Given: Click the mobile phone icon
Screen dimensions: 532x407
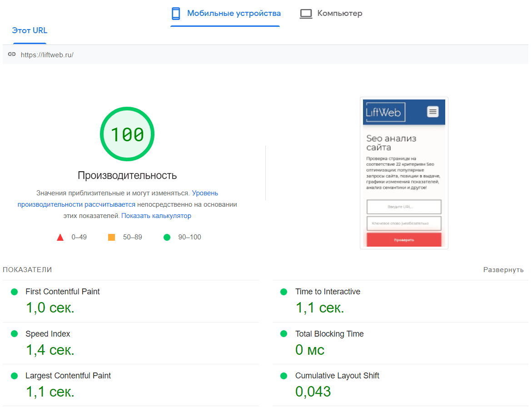Looking at the screenshot, I should [x=176, y=14].
